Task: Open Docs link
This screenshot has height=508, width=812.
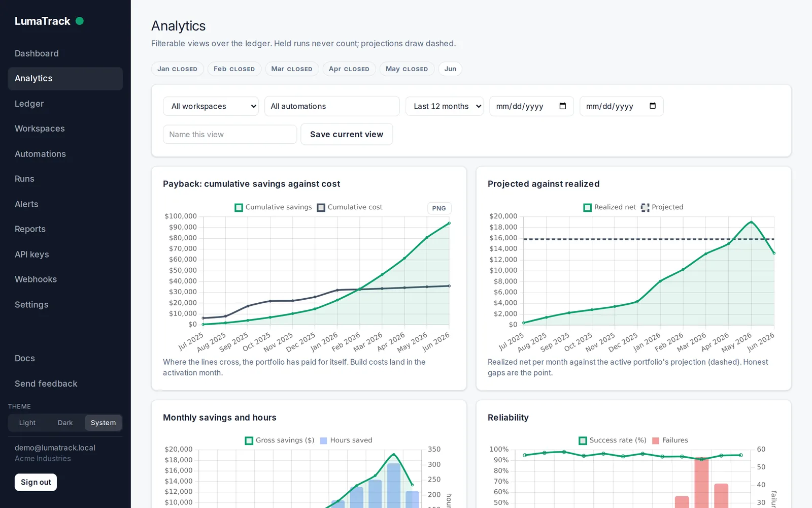Action: point(65,358)
